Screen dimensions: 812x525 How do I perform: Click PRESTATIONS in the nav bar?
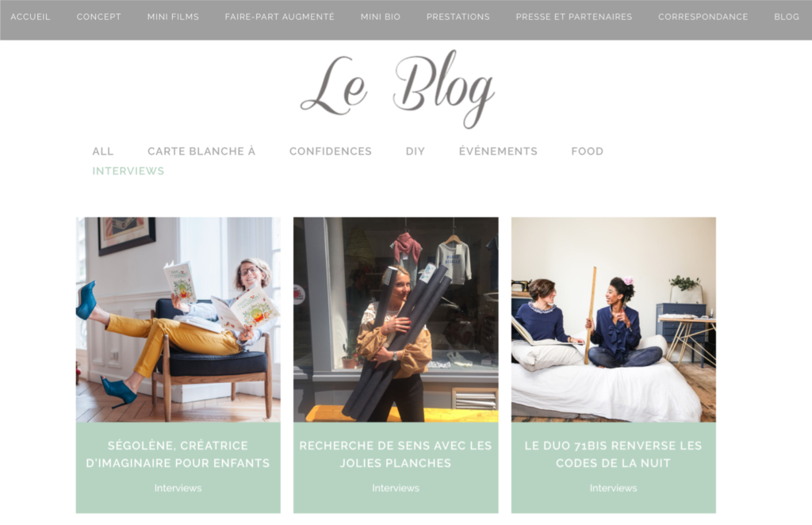tap(458, 17)
